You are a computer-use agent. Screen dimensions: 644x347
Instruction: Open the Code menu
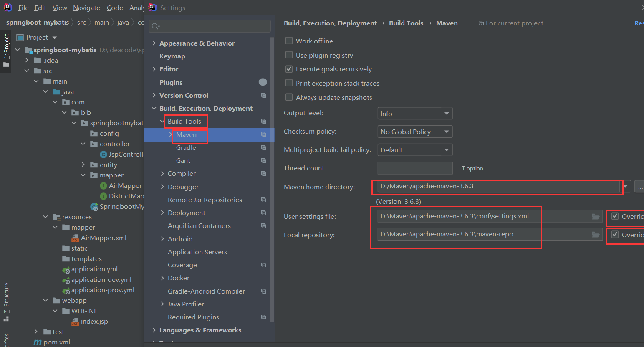coord(115,8)
